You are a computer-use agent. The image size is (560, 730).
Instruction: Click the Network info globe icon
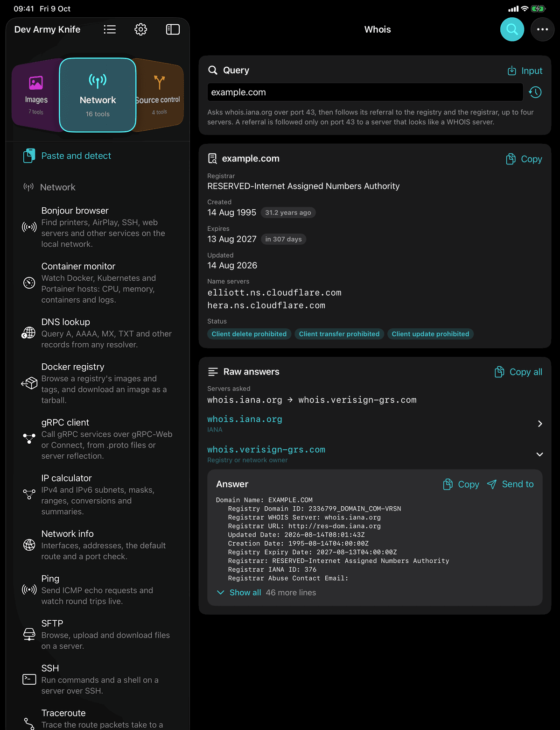[x=29, y=545]
